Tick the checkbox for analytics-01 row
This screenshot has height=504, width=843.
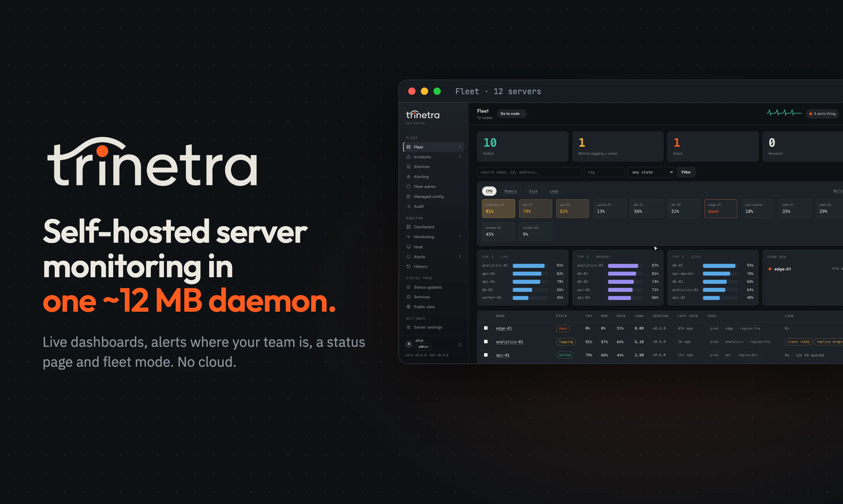pyautogui.click(x=486, y=342)
